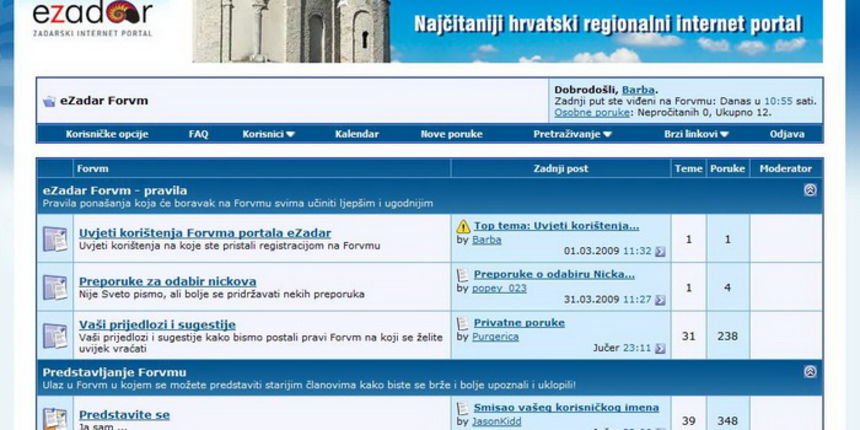Open Nove poruke in navigation bar
The height and width of the screenshot is (430, 860).
pyautogui.click(x=451, y=134)
